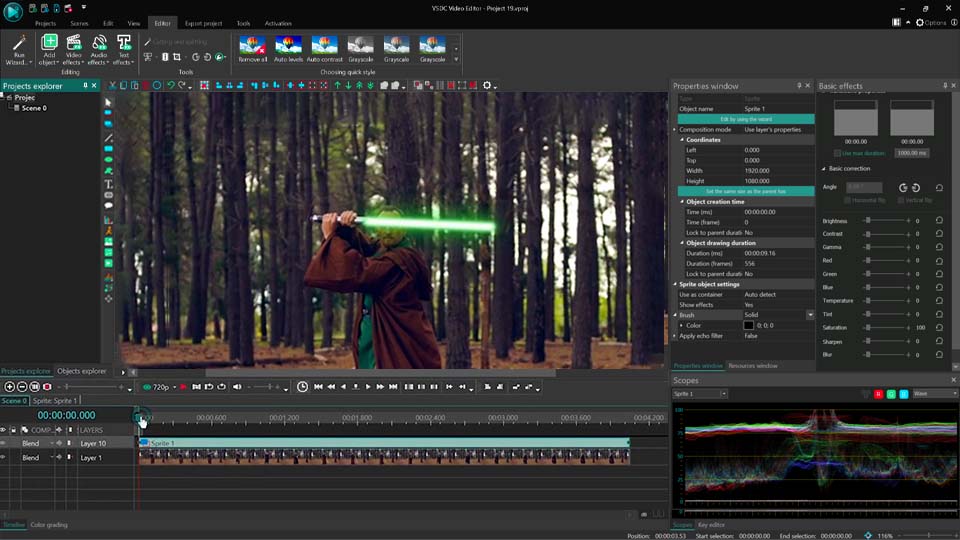Open Video effects in the ribbon
Viewport: 960px width, 540px height.
(74, 48)
